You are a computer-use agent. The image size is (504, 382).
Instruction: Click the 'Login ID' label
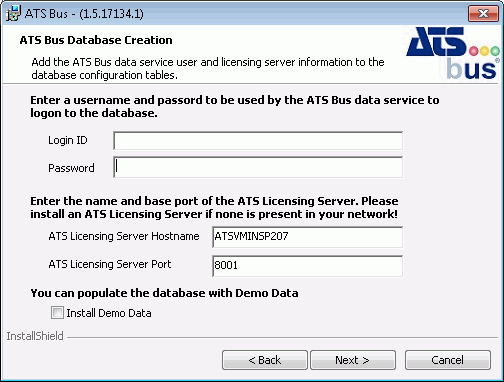click(68, 140)
